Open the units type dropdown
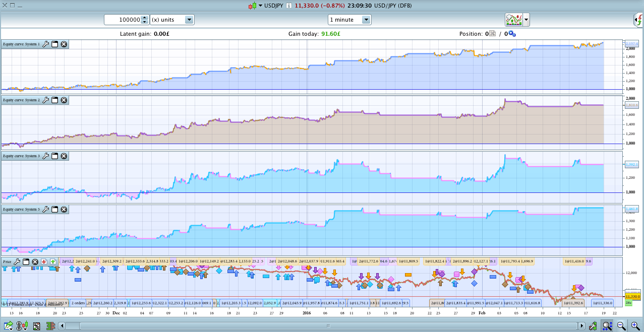The width and height of the screenshot is (644, 332). click(189, 20)
